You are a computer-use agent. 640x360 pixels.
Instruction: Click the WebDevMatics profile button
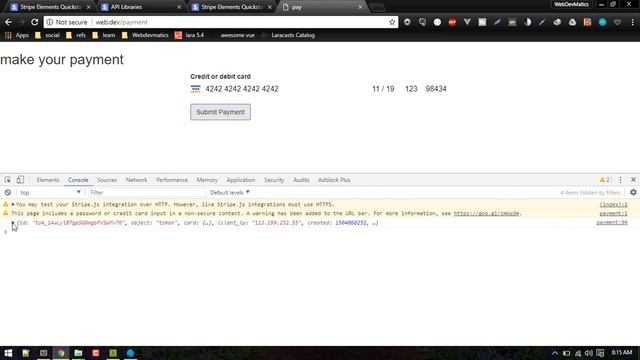571,4
